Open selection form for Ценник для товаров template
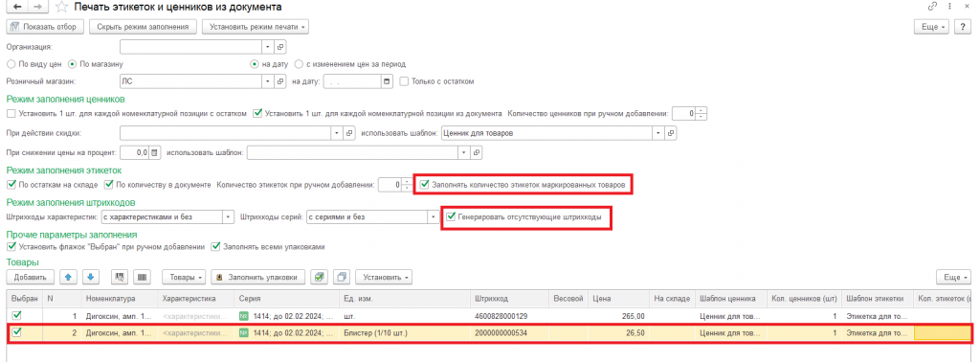The height and width of the screenshot is (362, 980). tap(671, 133)
